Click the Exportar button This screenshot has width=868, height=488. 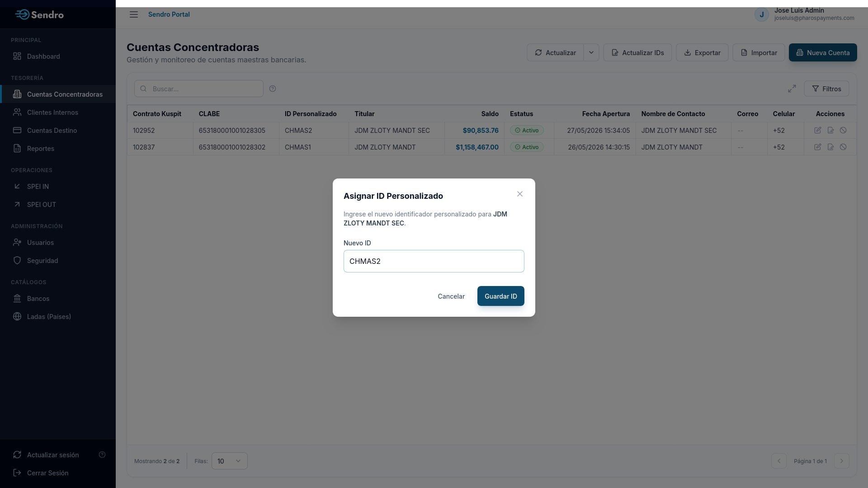click(702, 52)
